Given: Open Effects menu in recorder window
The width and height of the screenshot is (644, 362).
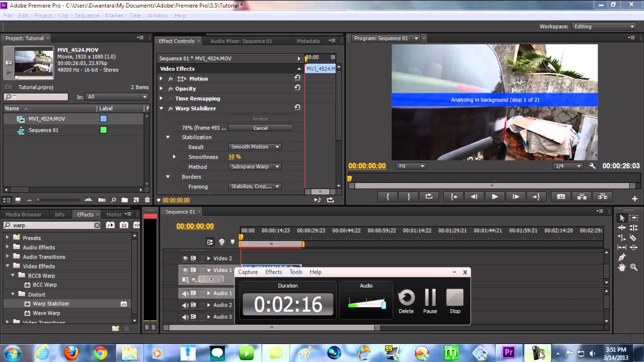Looking at the screenshot, I should pyautogui.click(x=273, y=272).
